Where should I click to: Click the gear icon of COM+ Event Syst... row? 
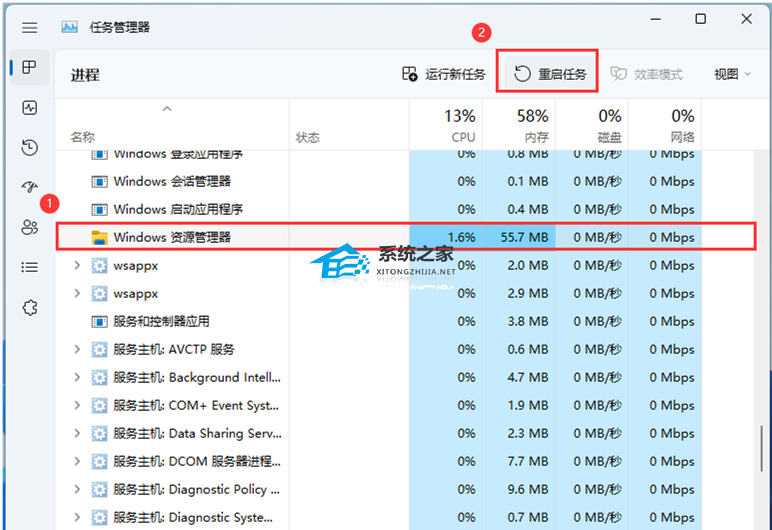[99, 406]
